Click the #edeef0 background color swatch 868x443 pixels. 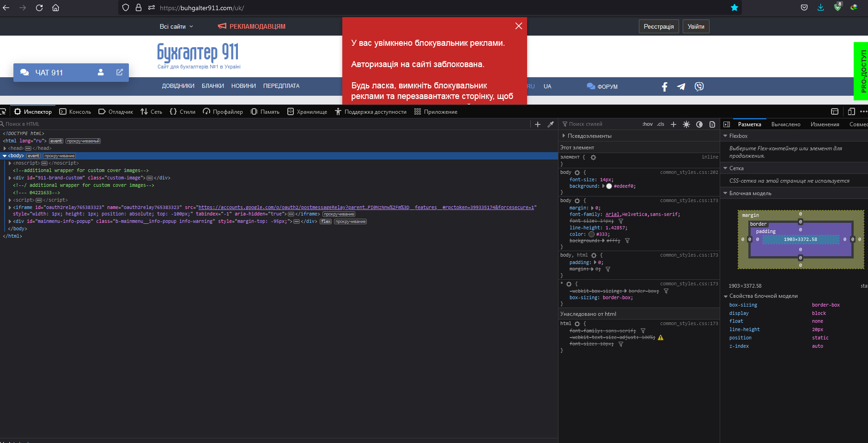click(x=609, y=186)
